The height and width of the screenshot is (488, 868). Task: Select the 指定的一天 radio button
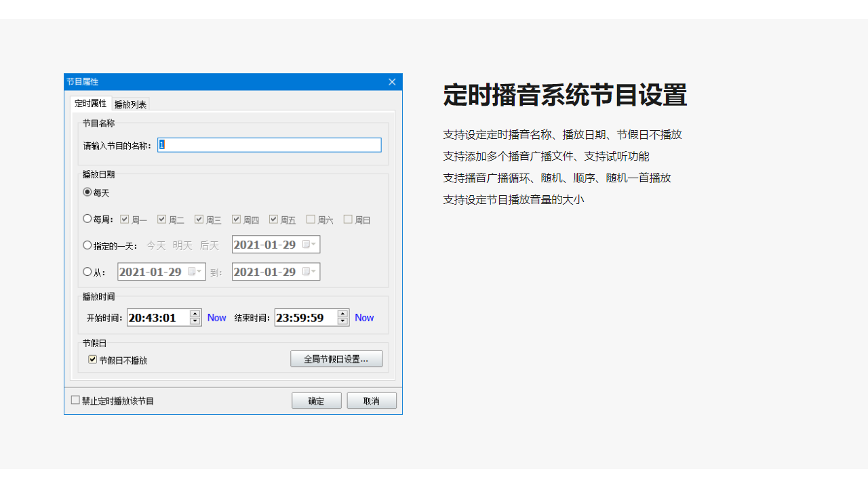[x=87, y=245]
